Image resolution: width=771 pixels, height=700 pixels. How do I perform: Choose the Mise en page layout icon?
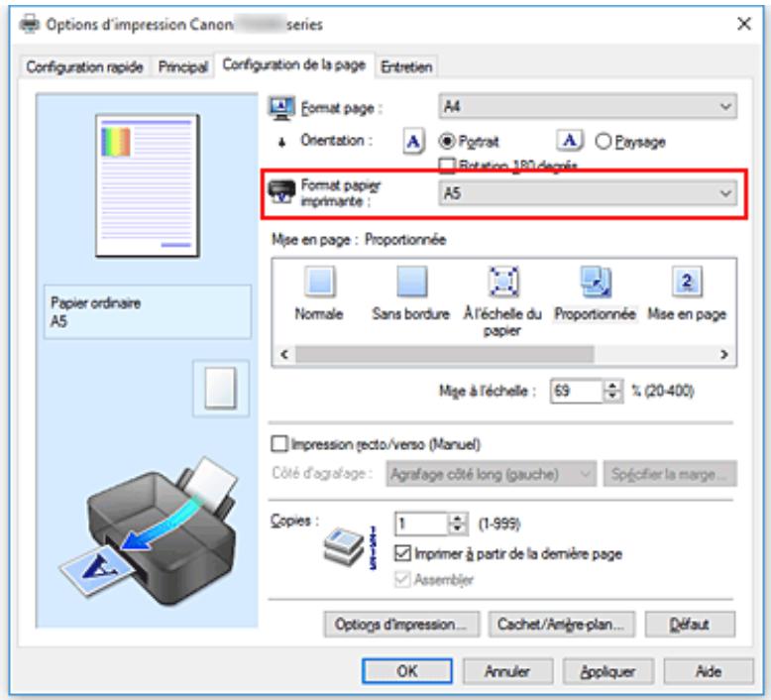pyautogui.click(x=687, y=282)
